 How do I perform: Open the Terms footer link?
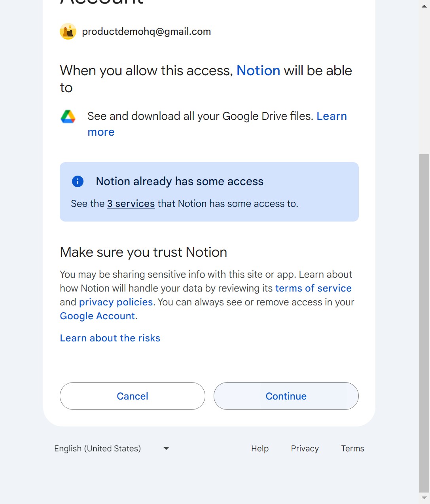pyautogui.click(x=353, y=449)
